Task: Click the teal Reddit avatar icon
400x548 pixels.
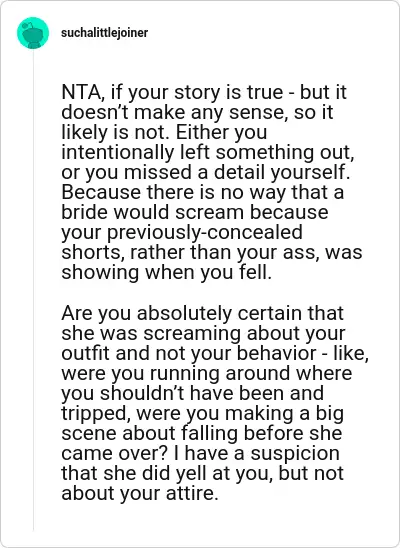Action: tap(33, 33)
